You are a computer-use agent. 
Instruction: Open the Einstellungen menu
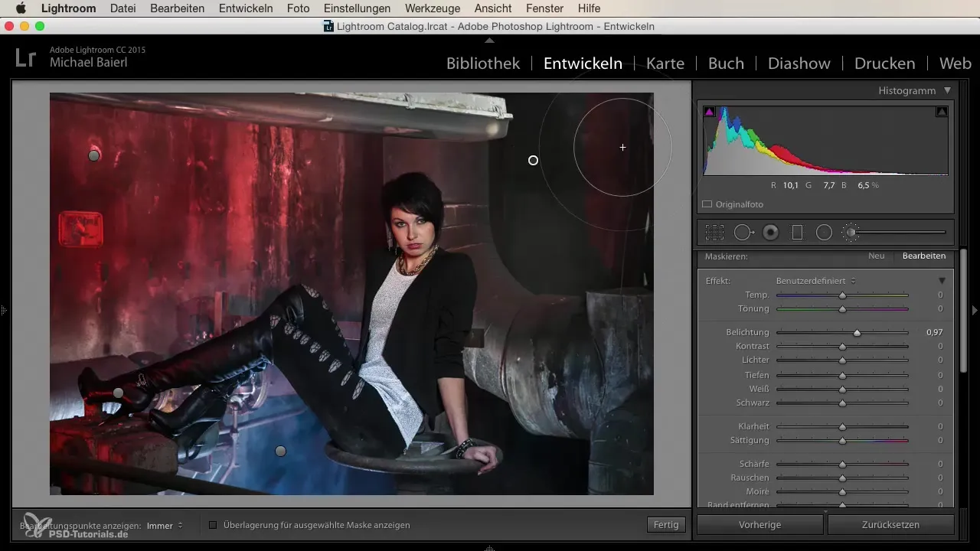tap(357, 8)
